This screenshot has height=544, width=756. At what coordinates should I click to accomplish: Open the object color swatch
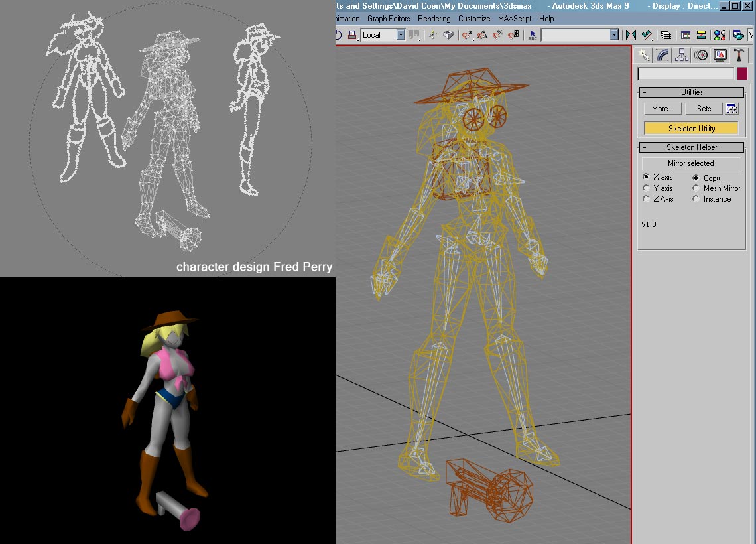point(742,73)
